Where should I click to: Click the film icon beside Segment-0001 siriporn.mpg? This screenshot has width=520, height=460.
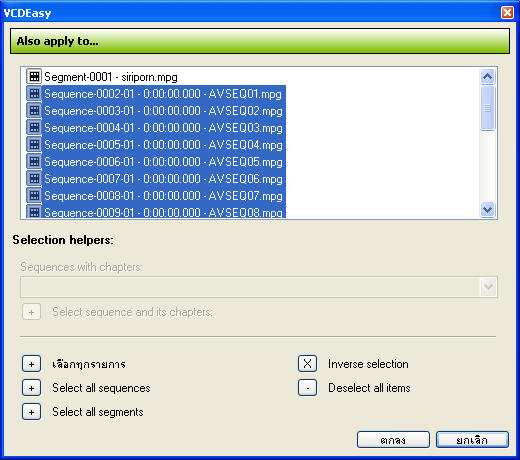click(34, 77)
